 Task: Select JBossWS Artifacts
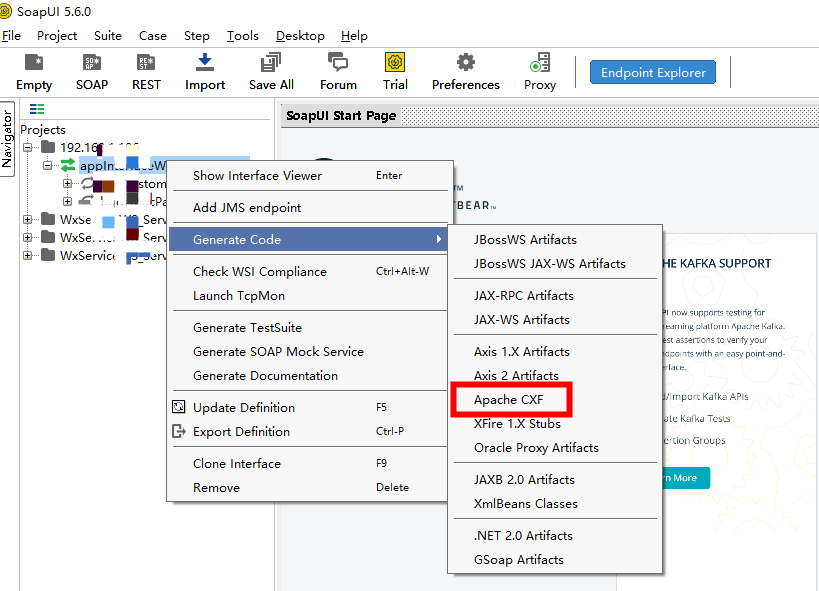[x=555, y=240]
